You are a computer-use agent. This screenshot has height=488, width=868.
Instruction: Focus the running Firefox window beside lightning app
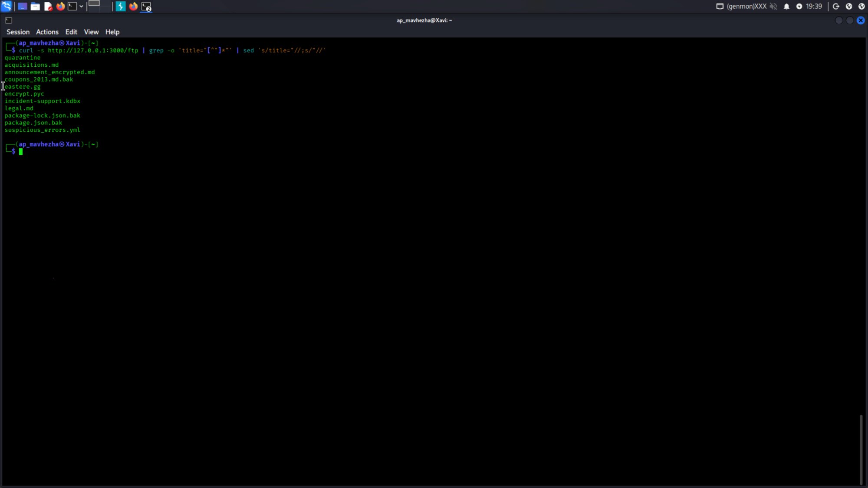point(133,7)
